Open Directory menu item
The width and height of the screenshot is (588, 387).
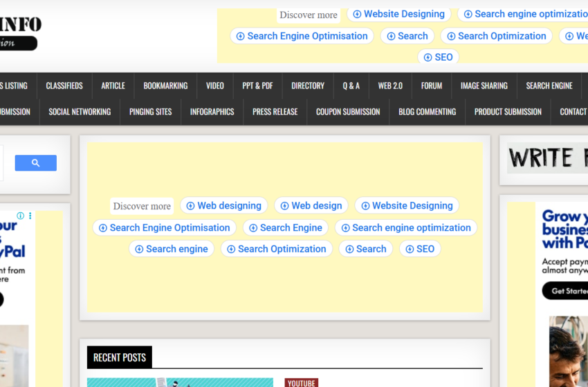[x=308, y=86]
